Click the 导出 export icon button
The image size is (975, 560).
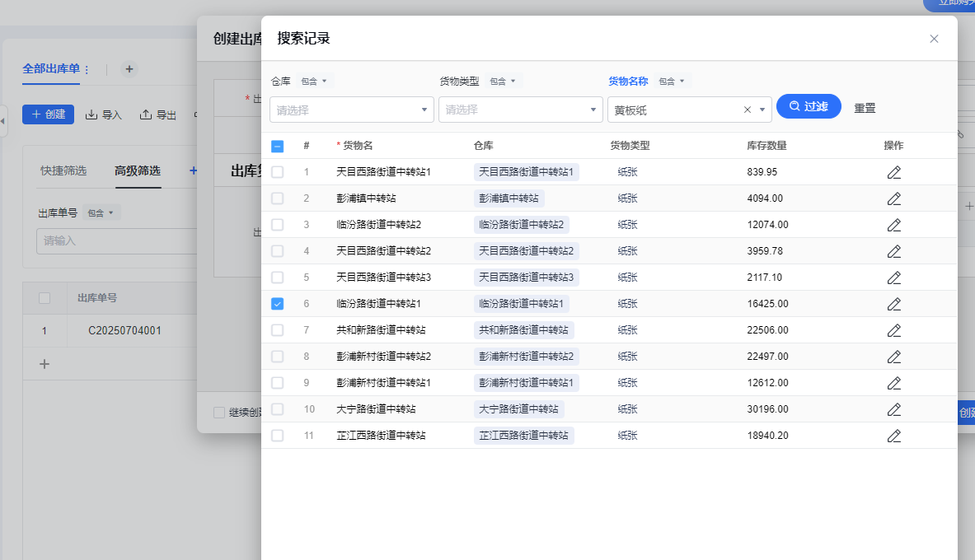click(158, 114)
